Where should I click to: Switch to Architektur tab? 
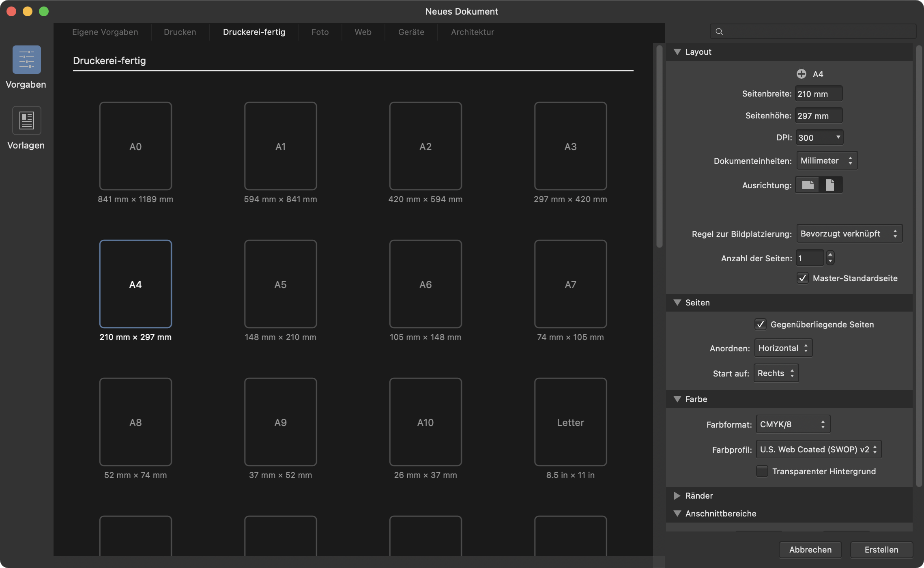pyautogui.click(x=473, y=32)
